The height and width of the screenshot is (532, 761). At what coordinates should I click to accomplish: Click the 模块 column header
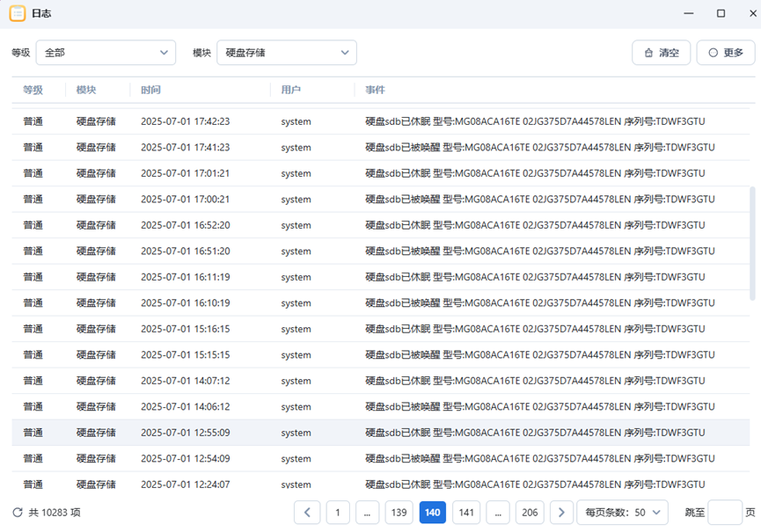86,90
